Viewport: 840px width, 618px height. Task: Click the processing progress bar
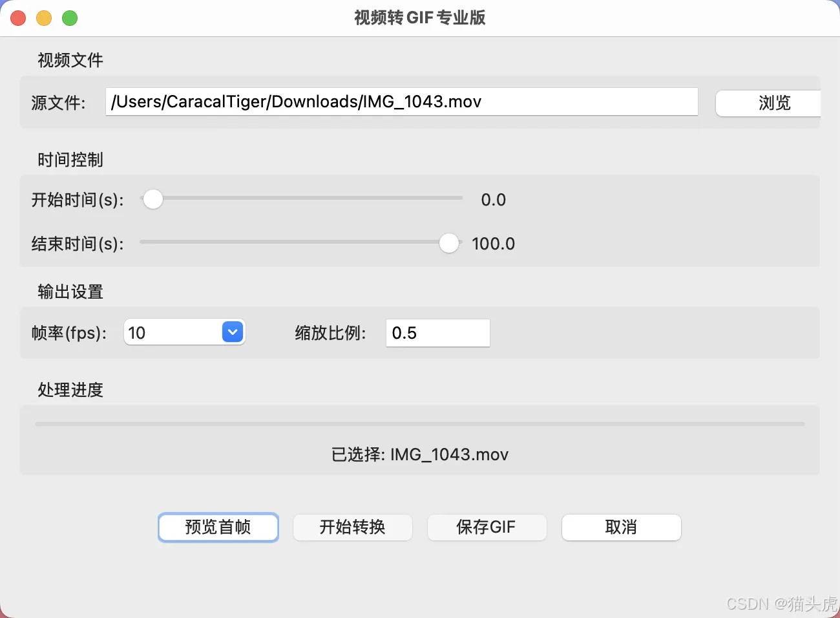[420, 424]
